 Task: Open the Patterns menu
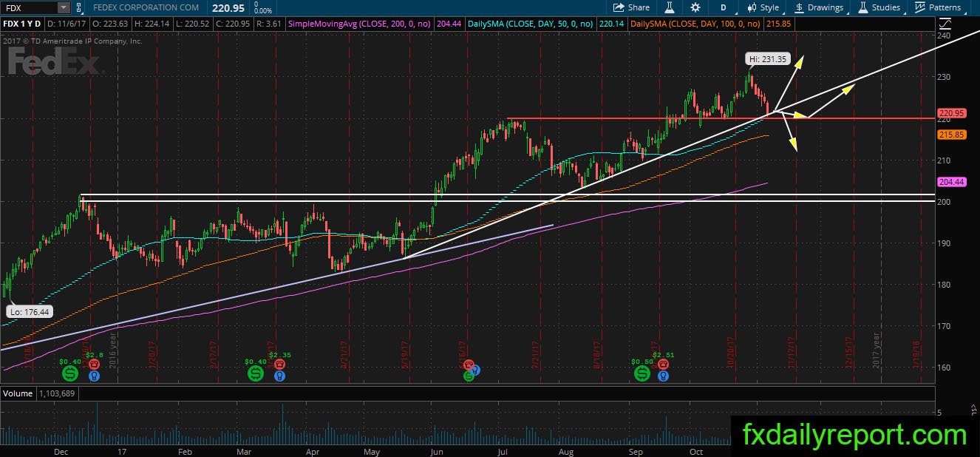click(938, 7)
